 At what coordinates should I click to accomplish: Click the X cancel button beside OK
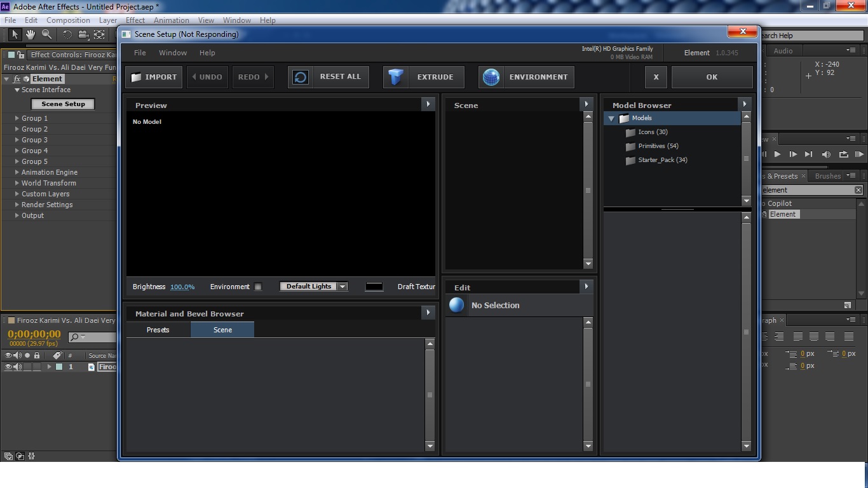coord(656,77)
